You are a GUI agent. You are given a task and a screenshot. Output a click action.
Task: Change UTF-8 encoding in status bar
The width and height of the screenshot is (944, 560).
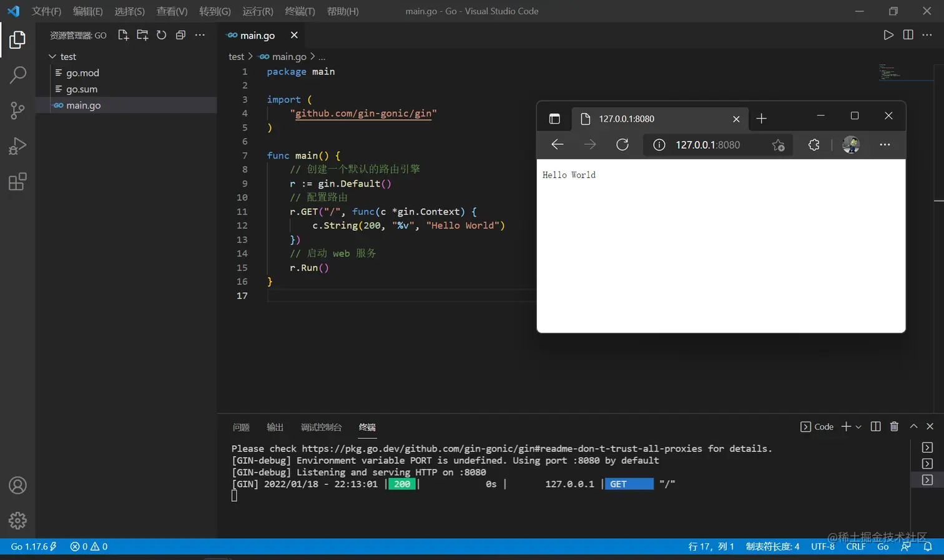tap(822, 546)
